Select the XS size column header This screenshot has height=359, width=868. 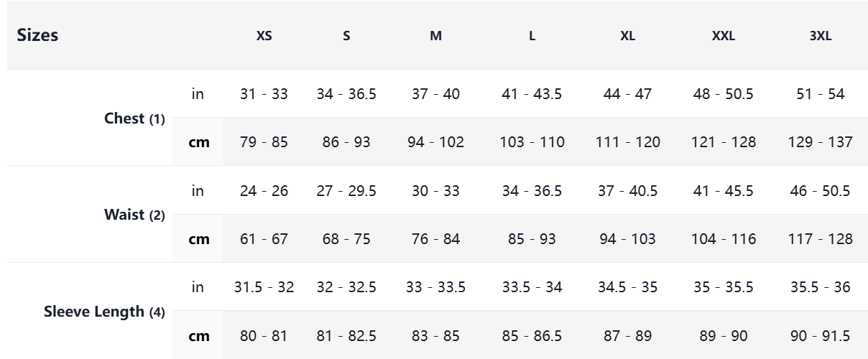click(x=264, y=36)
